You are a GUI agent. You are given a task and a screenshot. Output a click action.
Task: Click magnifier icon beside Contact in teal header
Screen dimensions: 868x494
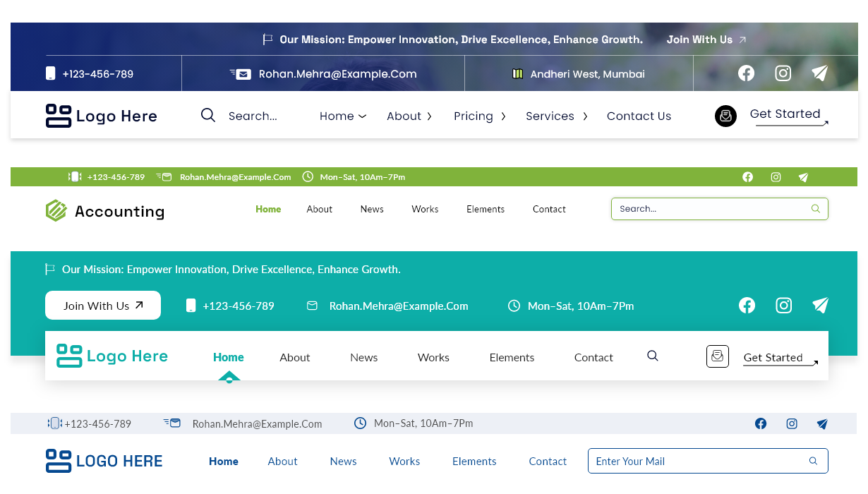point(653,356)
